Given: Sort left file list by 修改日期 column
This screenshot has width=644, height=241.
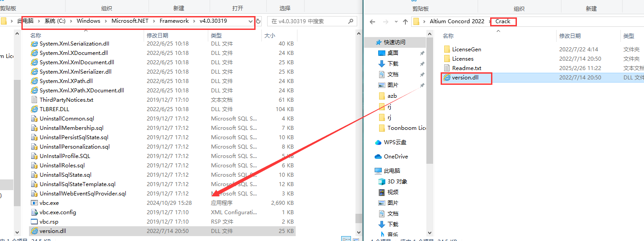Looking at the screenshot, I should pos(157,35).
